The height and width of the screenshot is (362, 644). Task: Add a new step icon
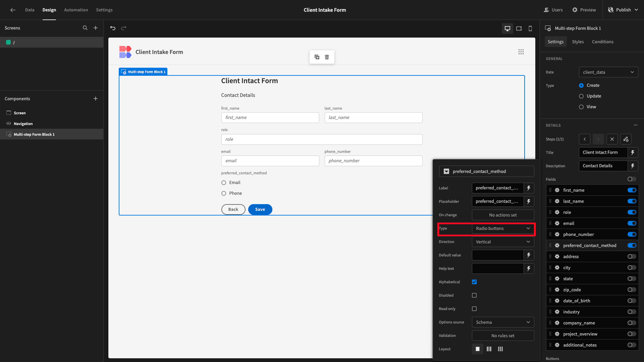pos(626,139)
